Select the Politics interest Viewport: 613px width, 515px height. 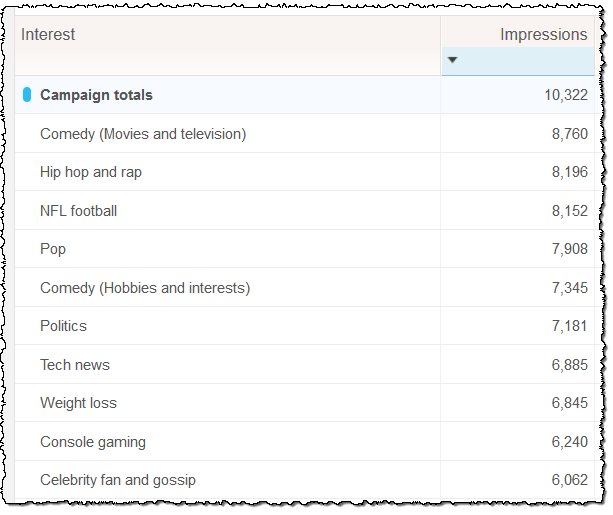point(63,326)
